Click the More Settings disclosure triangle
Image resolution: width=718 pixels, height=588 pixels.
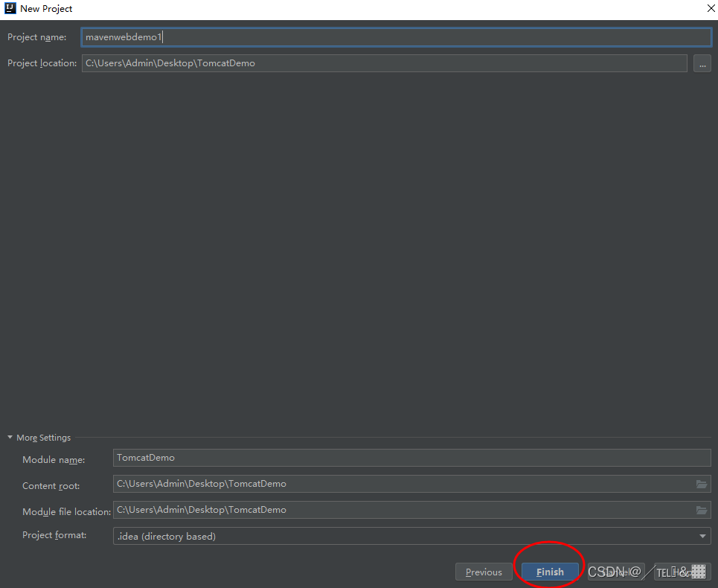click(10, 438)
